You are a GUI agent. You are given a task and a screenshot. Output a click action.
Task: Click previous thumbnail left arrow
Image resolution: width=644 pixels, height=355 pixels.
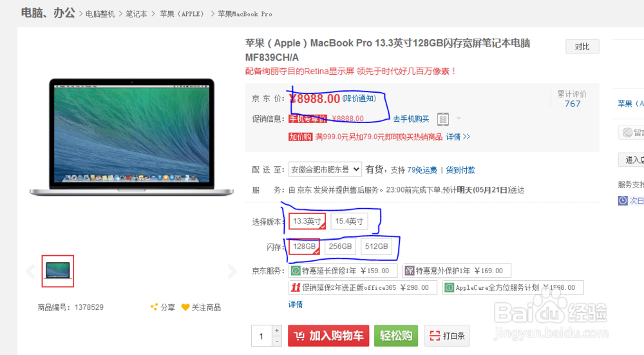(30, 271)
